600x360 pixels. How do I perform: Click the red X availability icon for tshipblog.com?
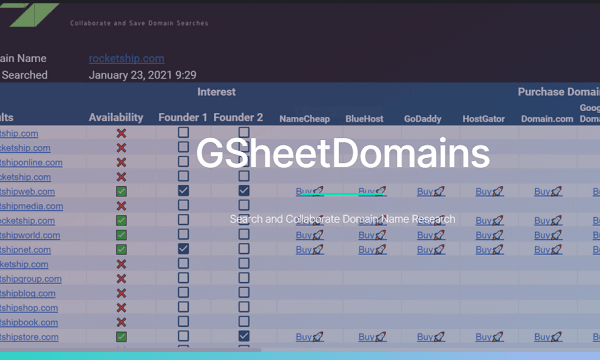(121, 293)
